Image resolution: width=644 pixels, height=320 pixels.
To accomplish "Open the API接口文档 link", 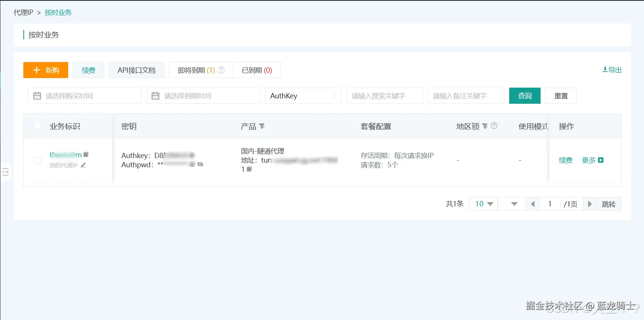I will pyautogui.click(x=136, y=70).
